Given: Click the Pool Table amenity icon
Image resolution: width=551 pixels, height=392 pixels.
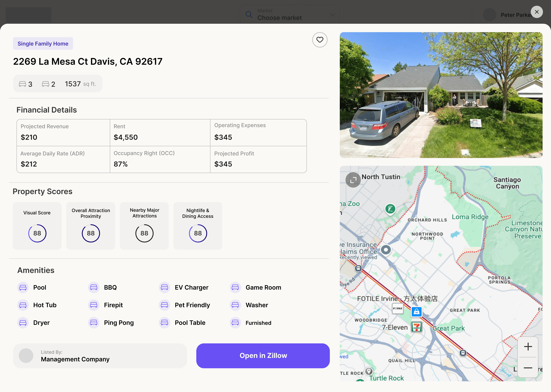Looking at the screenshot, I should click(x=165, y=323).
